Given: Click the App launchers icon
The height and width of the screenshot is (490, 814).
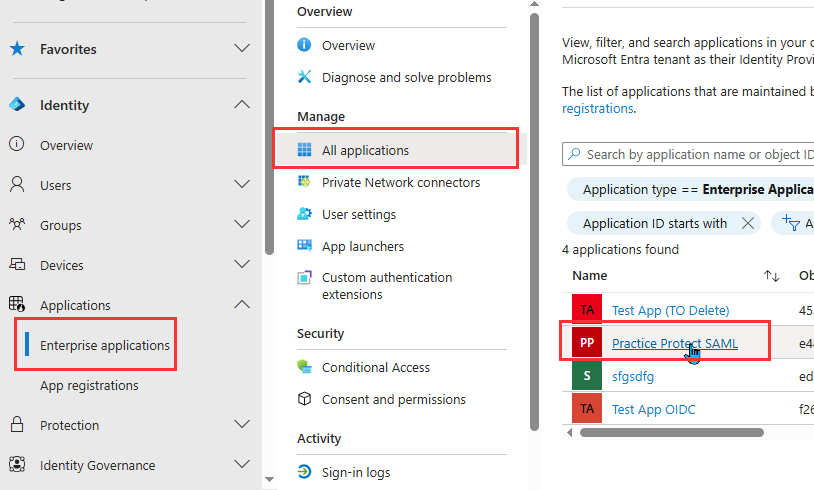Looking at the screenshot, I should tap(304, 246).
